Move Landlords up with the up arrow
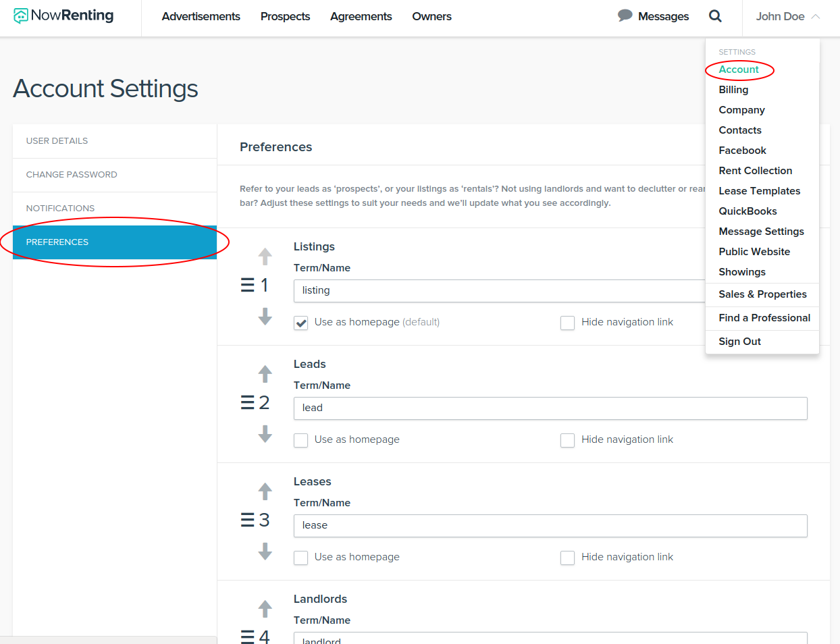Viewport: 840px width, 644px height. pos(265,609)
